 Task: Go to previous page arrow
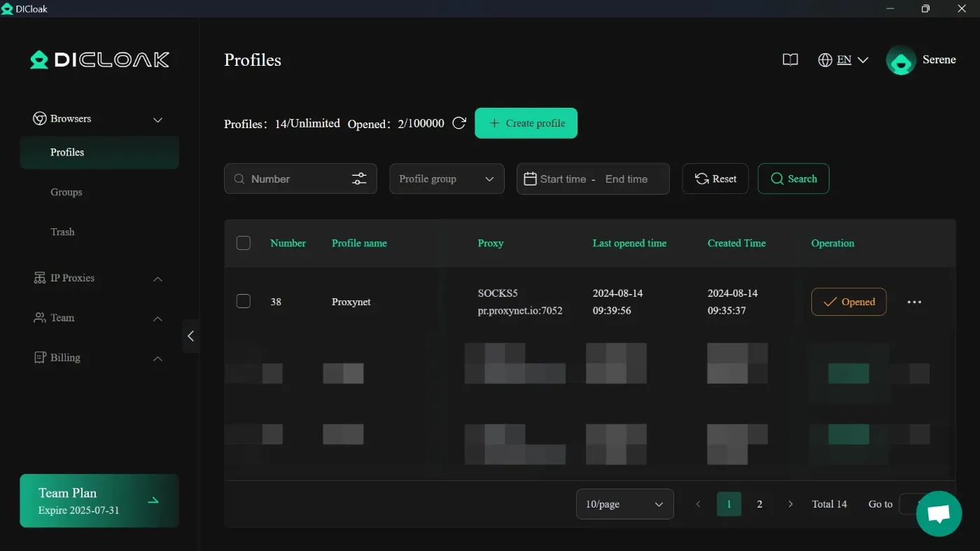coord(698,504)
